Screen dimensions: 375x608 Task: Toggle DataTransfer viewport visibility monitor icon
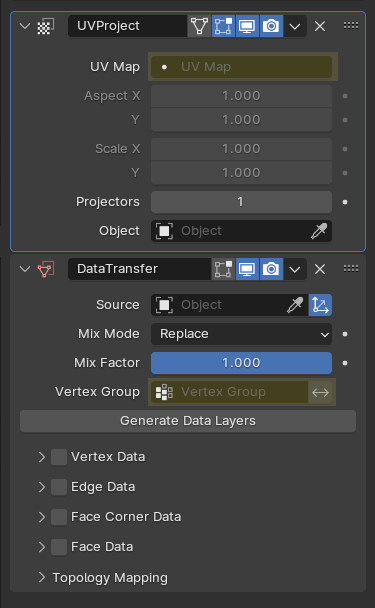point(247,269)
